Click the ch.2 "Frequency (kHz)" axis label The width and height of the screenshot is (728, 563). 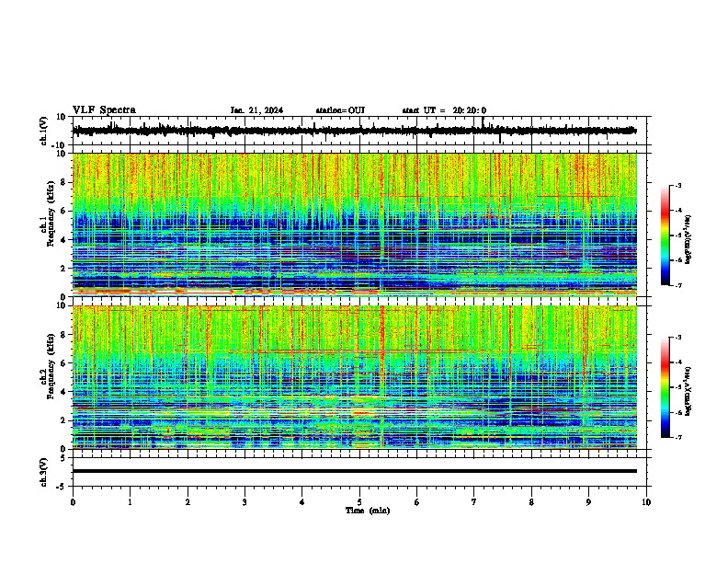(x=51, y=365)
